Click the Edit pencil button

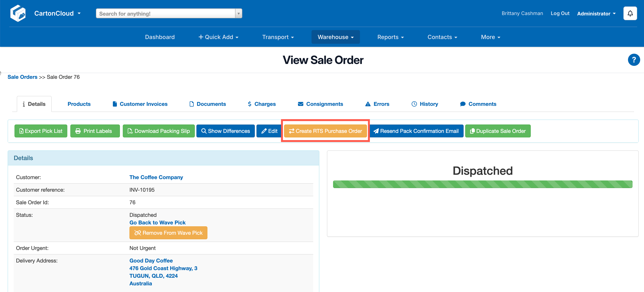pos(269,131)
